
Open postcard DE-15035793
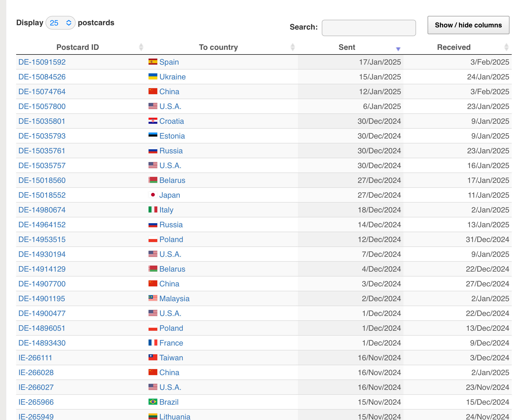point(42,136)
